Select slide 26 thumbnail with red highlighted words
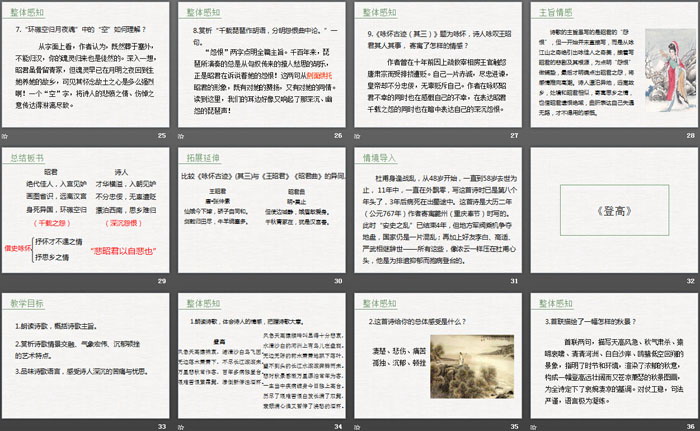This screenshot has height=431, width=700. [x=262, y=65]
